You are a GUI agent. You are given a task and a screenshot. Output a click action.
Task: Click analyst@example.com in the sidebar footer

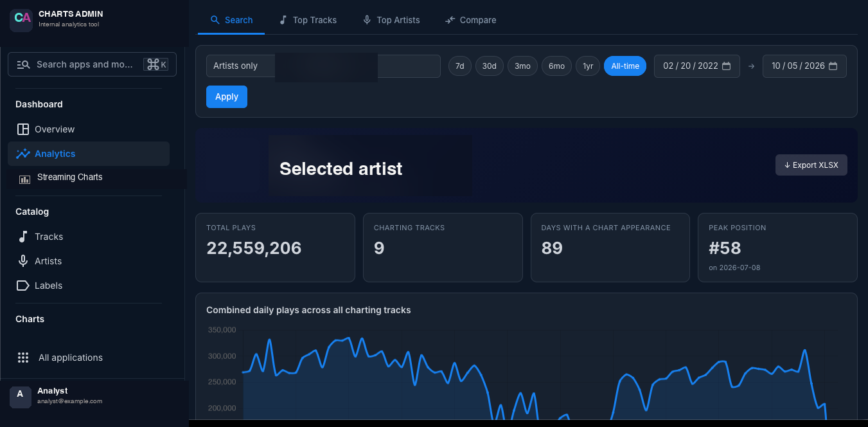70,401
